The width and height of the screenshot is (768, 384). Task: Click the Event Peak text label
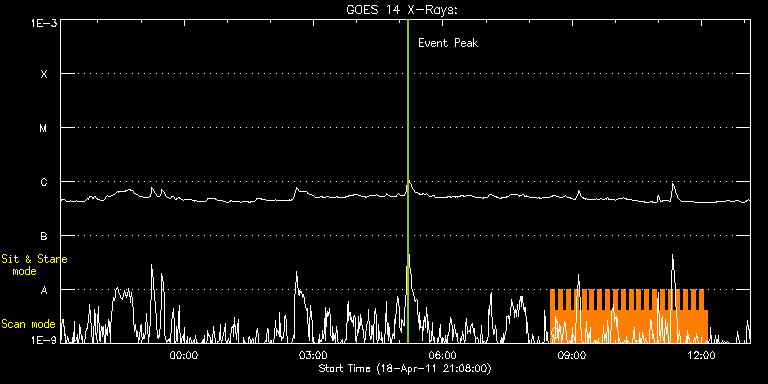pos(448,43)
